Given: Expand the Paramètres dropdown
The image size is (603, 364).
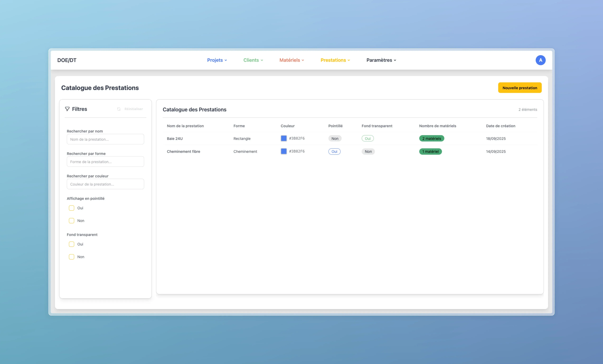Looking at the screenshot, I should coord(381,60).
